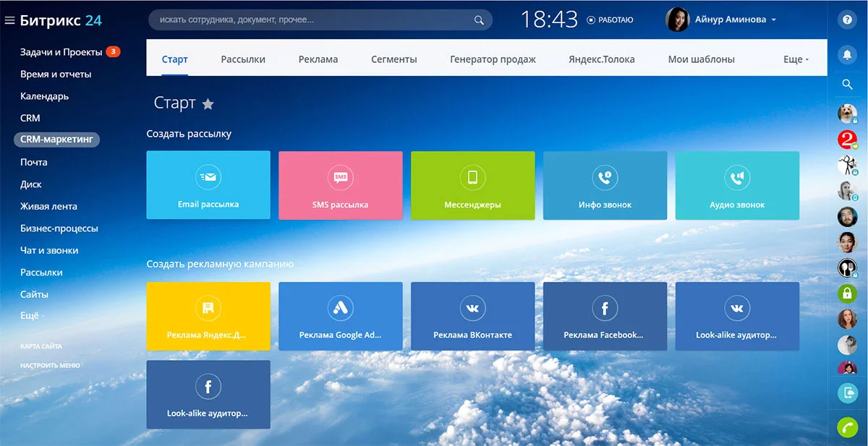
Task: Expand Ещё in the left sidebar
Action: click(x=32, y=316)
